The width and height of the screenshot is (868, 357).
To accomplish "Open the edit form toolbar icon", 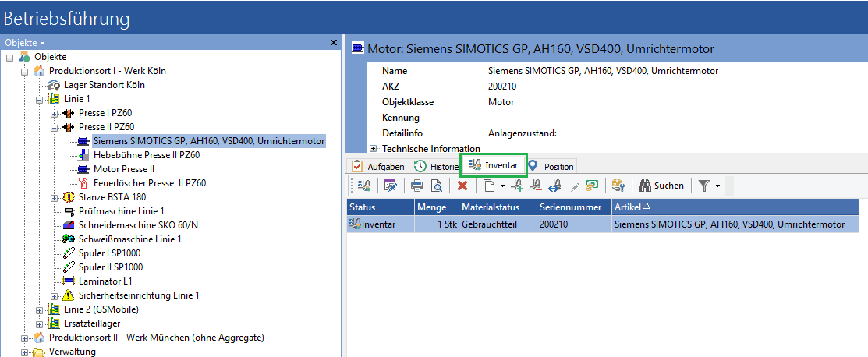I will click(391, 186).
